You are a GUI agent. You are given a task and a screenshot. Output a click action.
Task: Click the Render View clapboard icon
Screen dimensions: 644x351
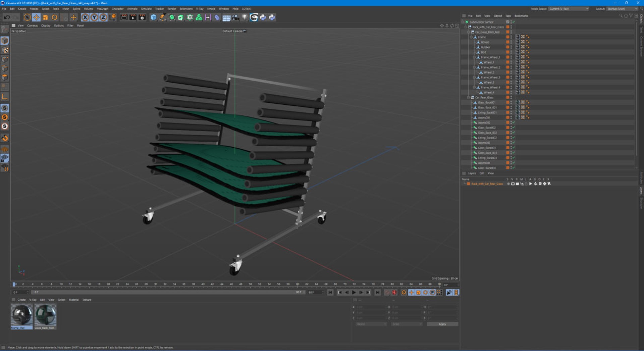coord(124,17)
